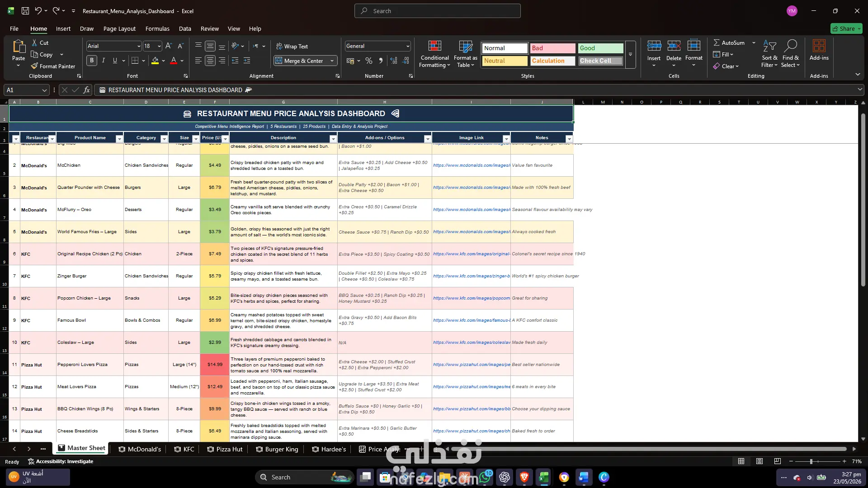Click the Undo arrow icon
The width and height of the screenshot is (868, 488).
38,11
